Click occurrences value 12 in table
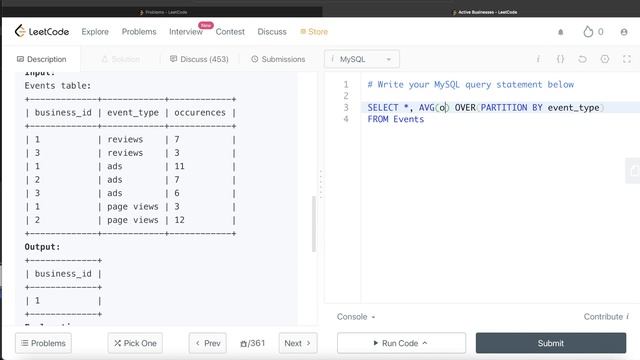This screenshot has width=640, height=360. tap(179, 220)
